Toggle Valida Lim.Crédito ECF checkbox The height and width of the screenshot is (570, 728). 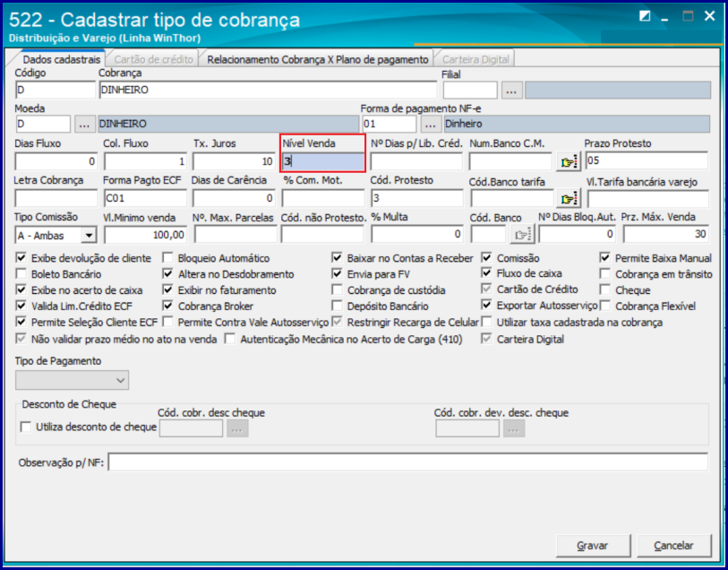point(21,306)
